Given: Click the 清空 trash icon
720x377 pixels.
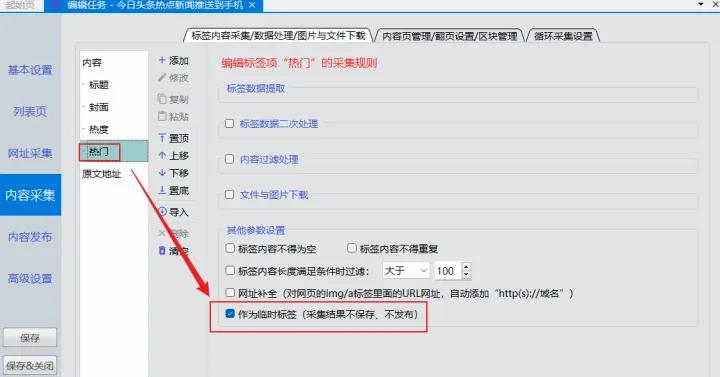Looking at the screenshot, I should [162, 251].
